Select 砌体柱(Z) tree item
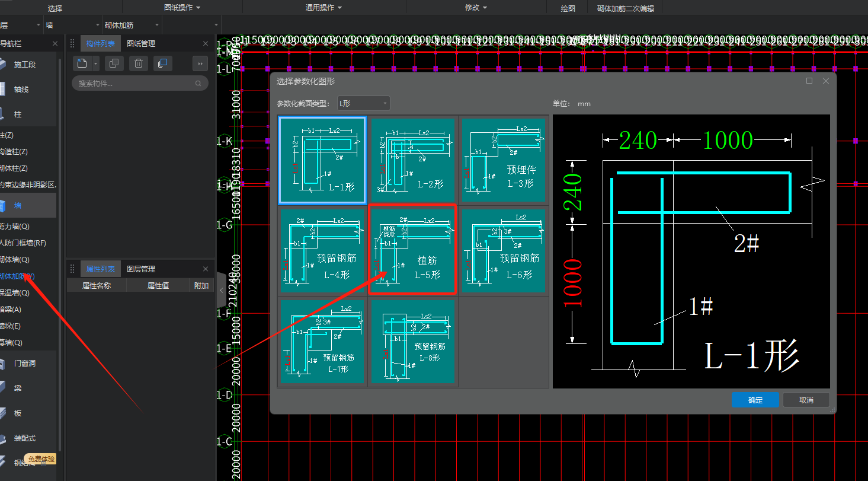 coord(14,168)
